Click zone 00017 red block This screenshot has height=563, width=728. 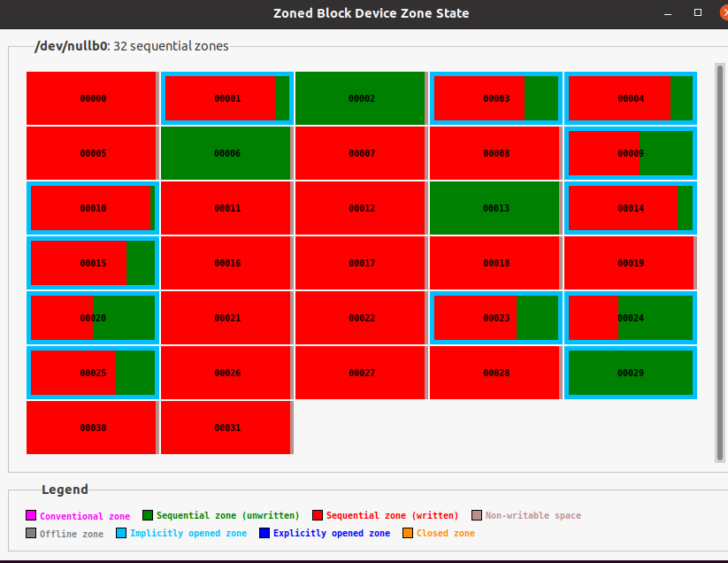[361, 263]
